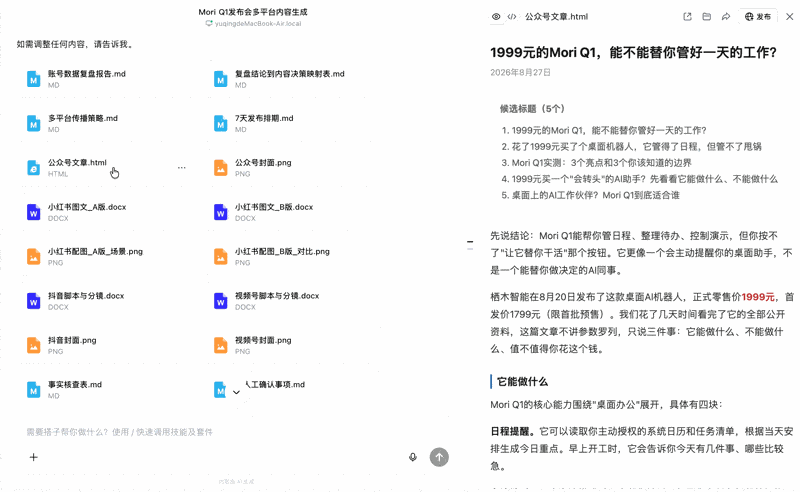Click candidate title 5 桌面上的AI工作伙伴
The height and width of the screenshot is (492, 800).
[x=595, y=195]
